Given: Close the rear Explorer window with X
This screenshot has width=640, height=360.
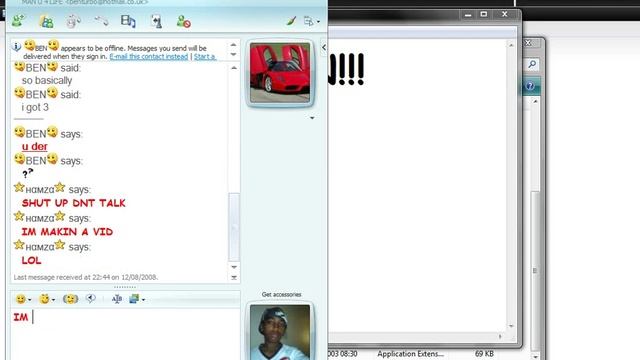Looking at the screenshot, I should 528,43.
